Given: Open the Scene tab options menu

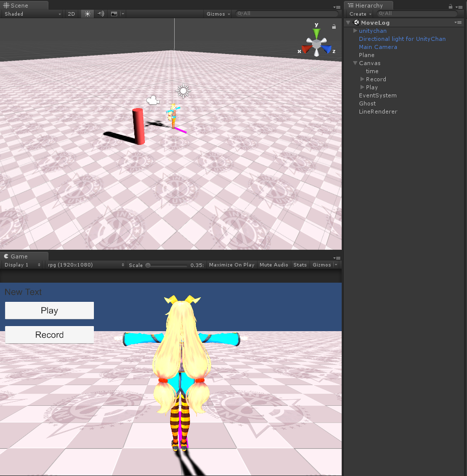Looking at the screenshot, I should tap(336, 7).
